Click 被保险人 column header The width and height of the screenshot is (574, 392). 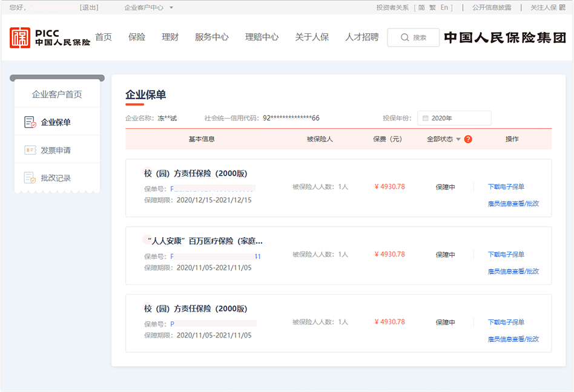[x=320, y=139]
